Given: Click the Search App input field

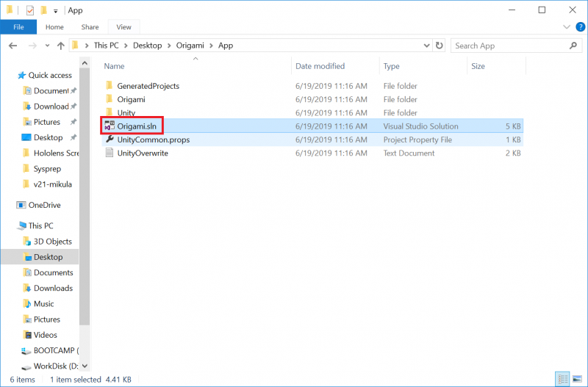Looking at the screenshot, I should point(510,46).
